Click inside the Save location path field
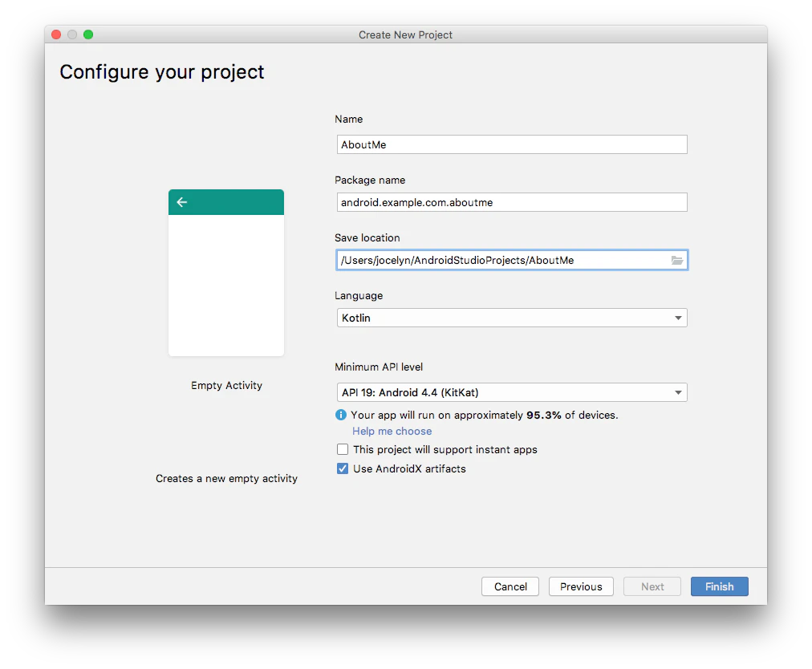 tap(502, 260)
